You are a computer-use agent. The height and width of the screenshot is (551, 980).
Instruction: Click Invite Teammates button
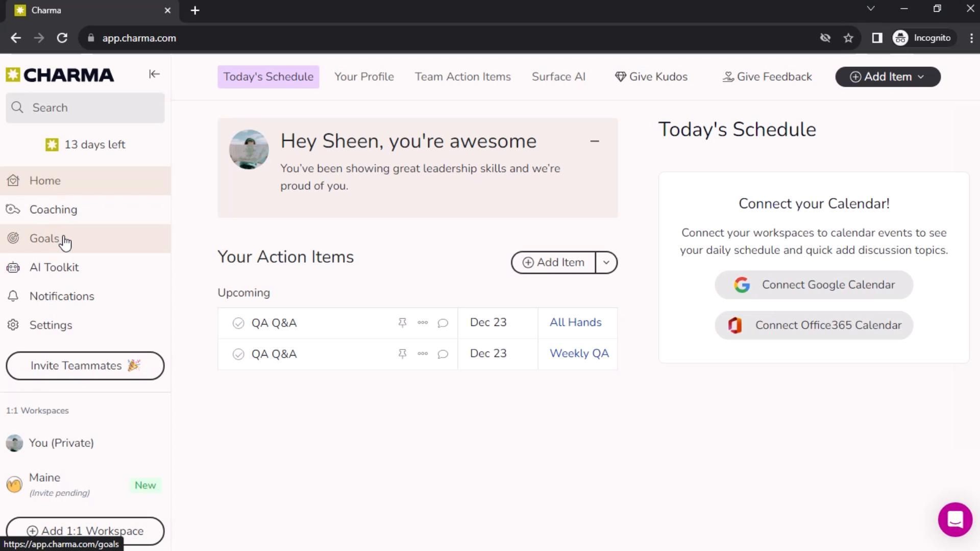coord(85,366)
